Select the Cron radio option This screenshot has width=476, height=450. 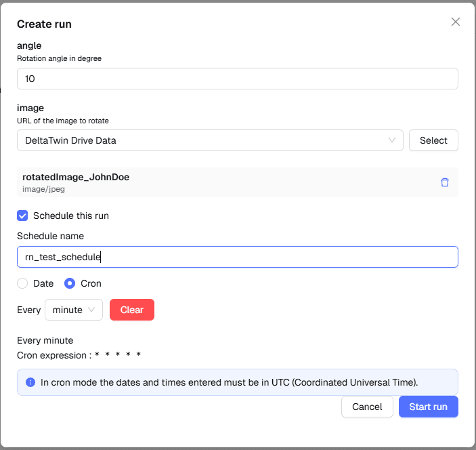70,283
